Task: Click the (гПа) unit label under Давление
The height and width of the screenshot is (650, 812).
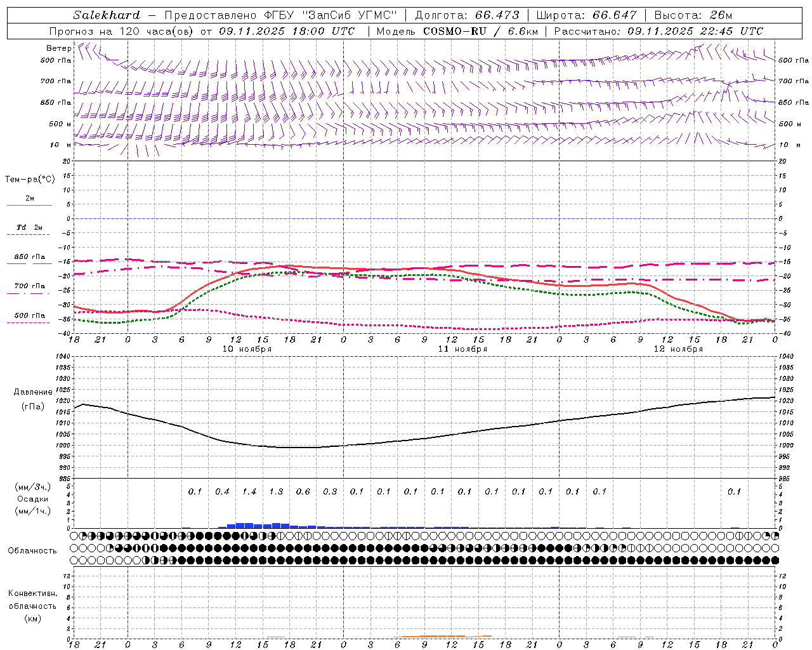Action: (33, 407)
